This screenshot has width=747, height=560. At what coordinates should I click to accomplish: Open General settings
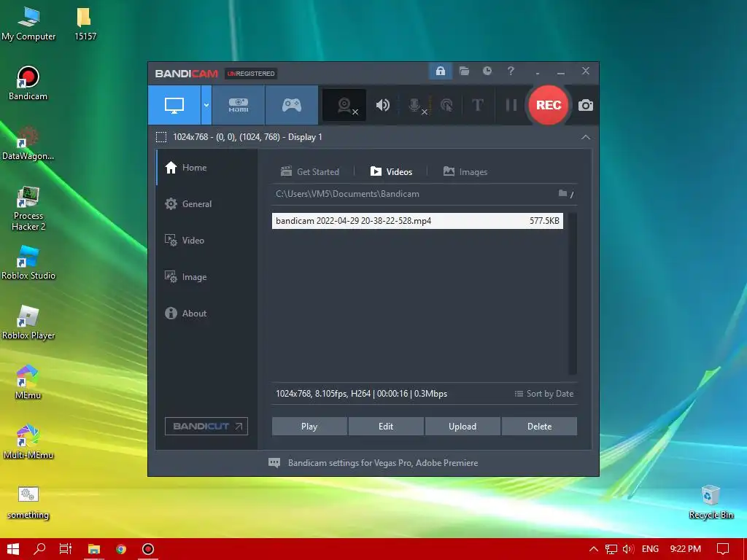point(207,204)
